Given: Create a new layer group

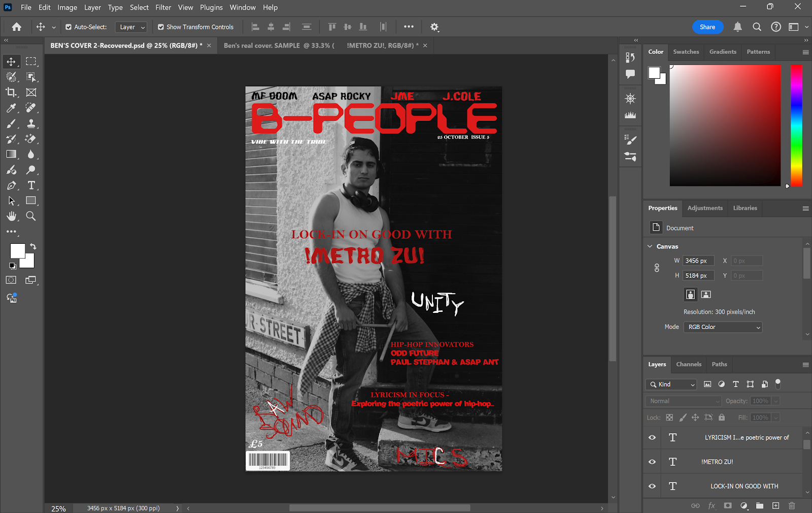Looking at the screenshot, I should coord(760,506).
